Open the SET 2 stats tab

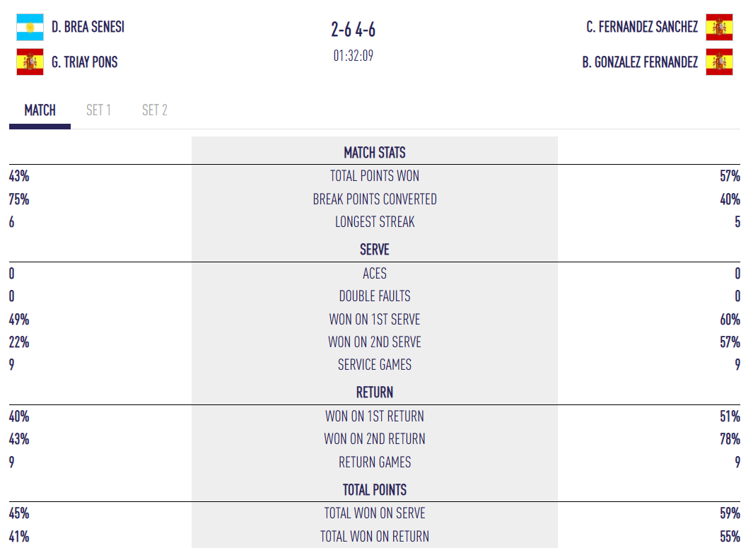[x=154, y=110]
